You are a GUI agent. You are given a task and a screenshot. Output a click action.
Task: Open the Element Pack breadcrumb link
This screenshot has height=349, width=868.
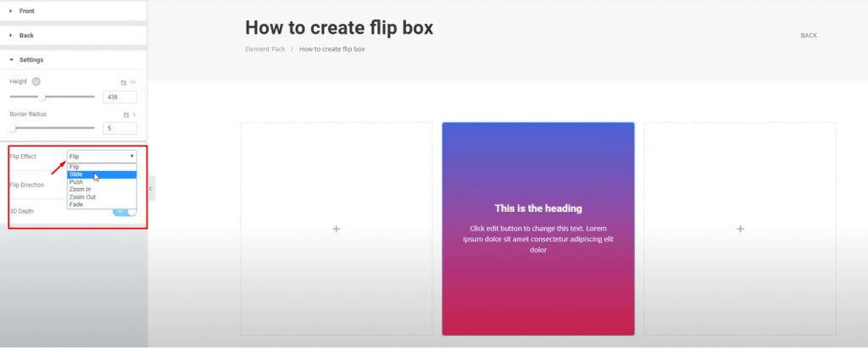coord(265,49)
